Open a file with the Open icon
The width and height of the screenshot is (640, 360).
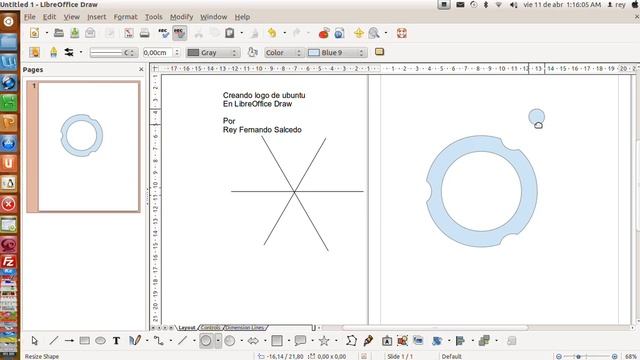[59, 33]
